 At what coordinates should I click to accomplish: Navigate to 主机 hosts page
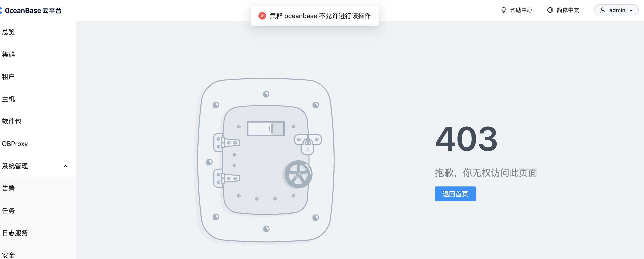click(8, 99)
